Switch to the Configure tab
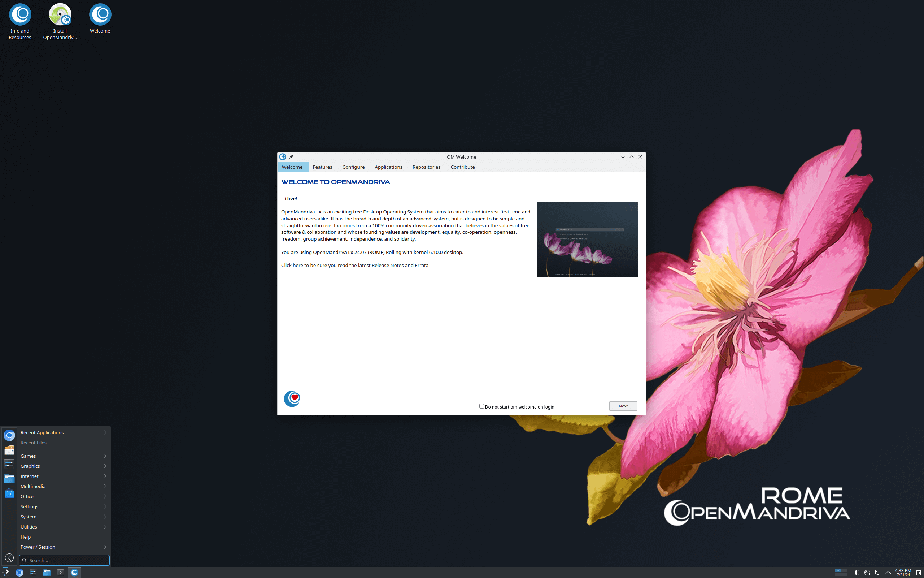 [x=353, y=167]
